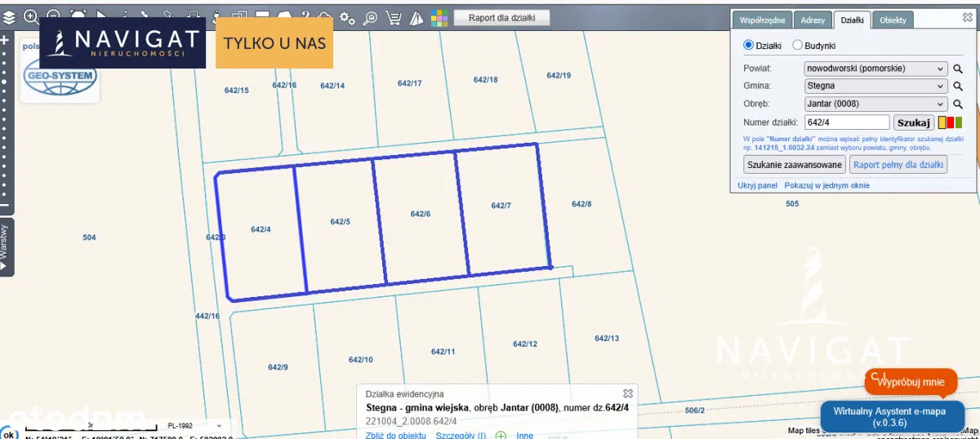The width and height of the screenshot is (980, 439).
Task: Open the settings gears icon in toolbar
Action: (x=347, y=18)
